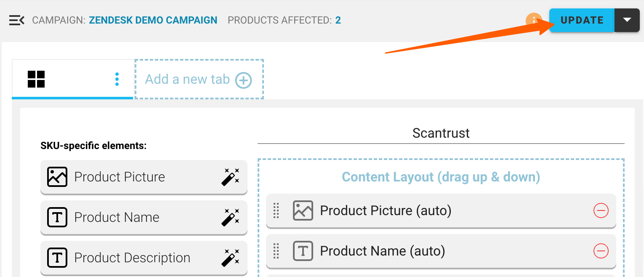The image size is (644, 277).
Task: Click the Scantrust title field
Action: pyautogui.click(x=441, y=133)
